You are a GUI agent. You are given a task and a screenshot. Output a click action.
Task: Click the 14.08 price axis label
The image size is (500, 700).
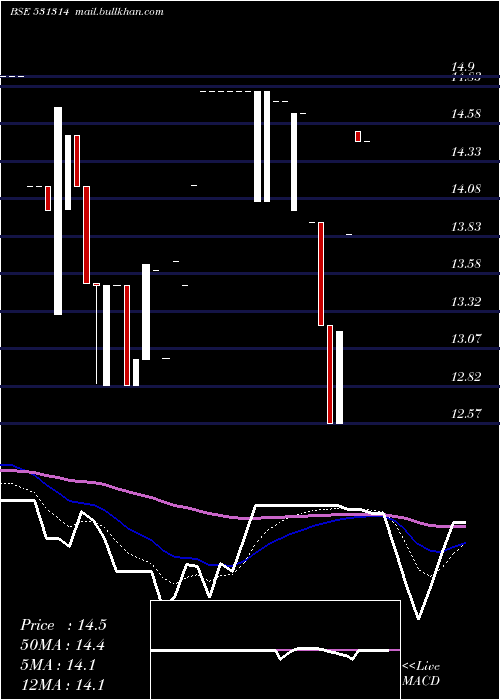[466, 189]
